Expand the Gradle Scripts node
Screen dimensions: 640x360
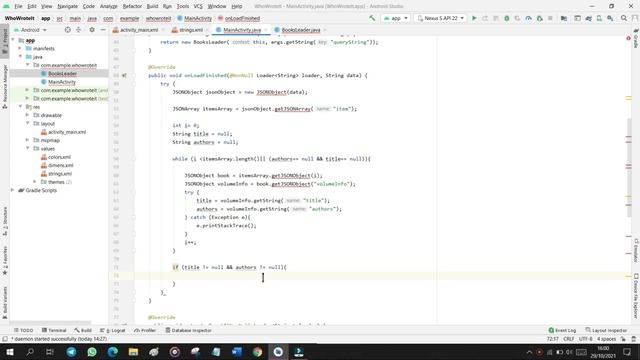(x=12, y=190)
